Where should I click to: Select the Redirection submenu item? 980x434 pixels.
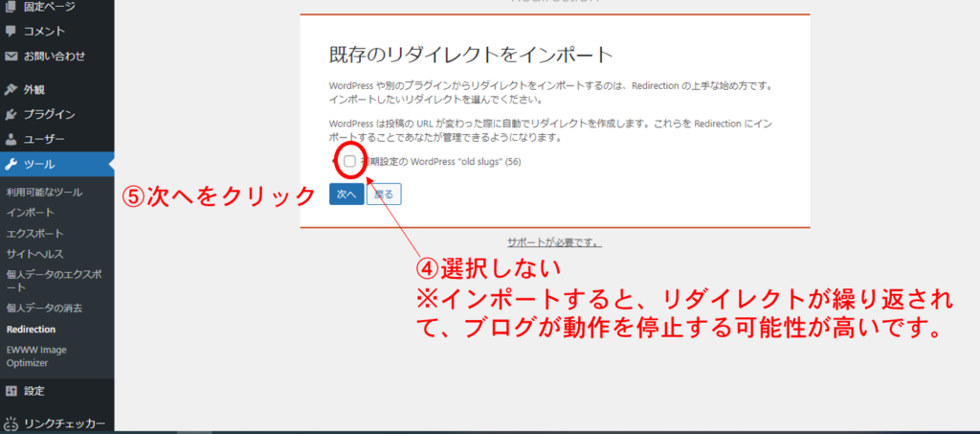coord(31,329)
